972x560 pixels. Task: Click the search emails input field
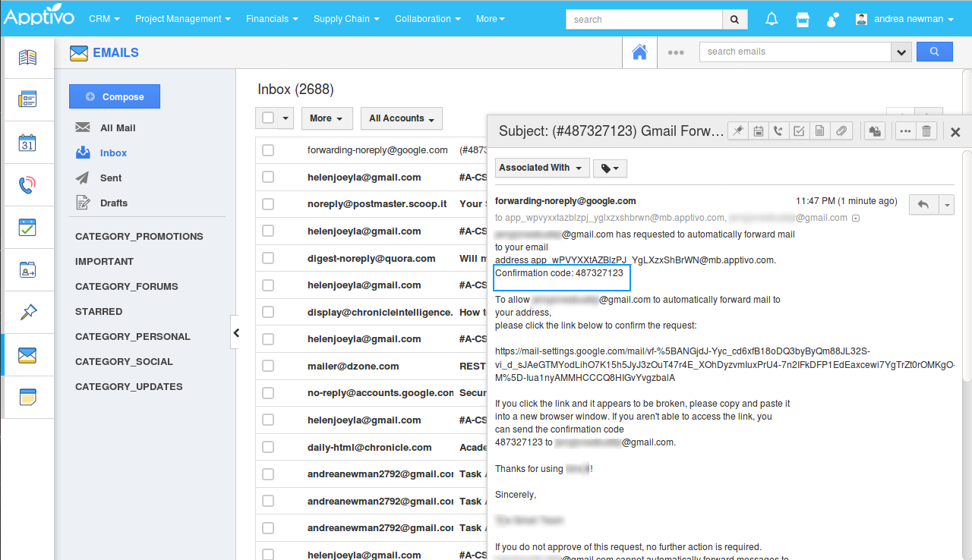tap(794, 52)
